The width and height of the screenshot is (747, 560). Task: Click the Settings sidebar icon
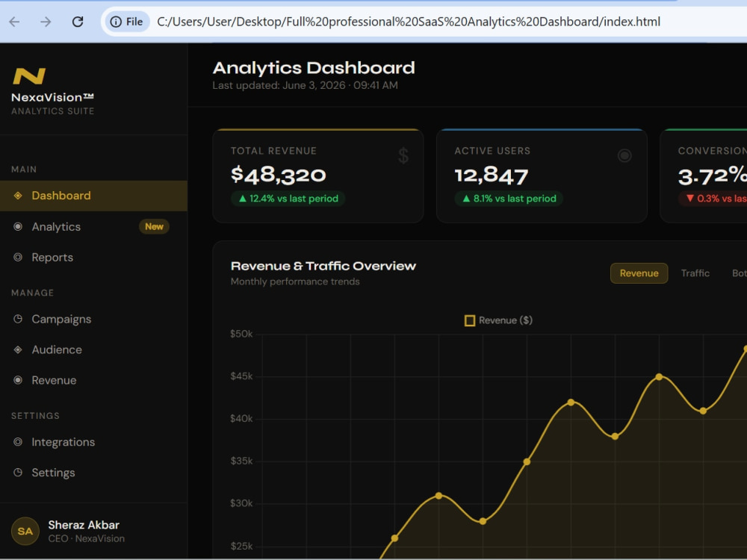18,473
